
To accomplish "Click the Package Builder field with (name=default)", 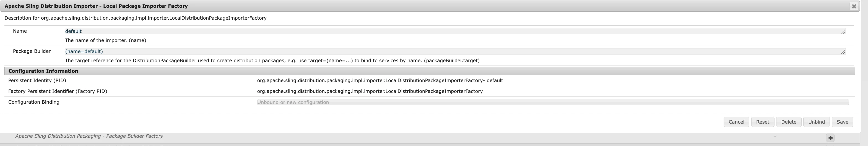I will click(x=455, y=51).
